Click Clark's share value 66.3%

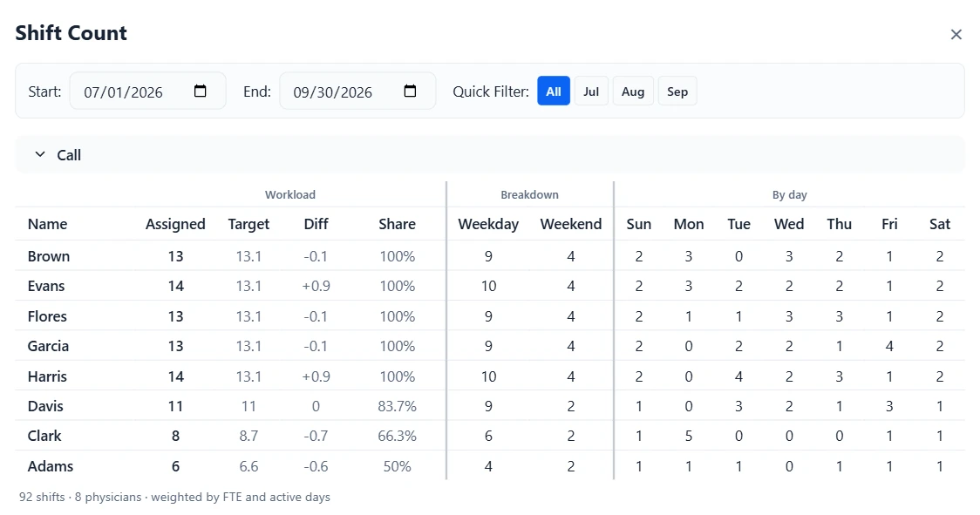398,436
